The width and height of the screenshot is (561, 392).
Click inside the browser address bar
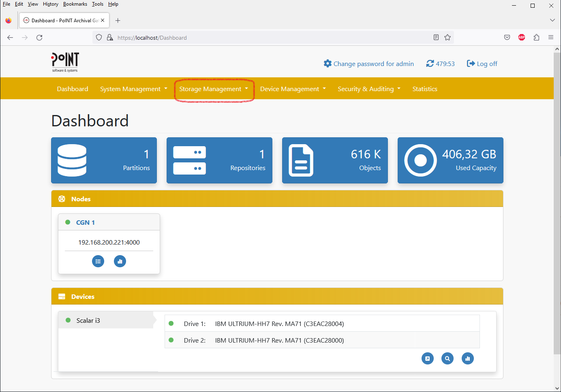(x=243, y=37)
